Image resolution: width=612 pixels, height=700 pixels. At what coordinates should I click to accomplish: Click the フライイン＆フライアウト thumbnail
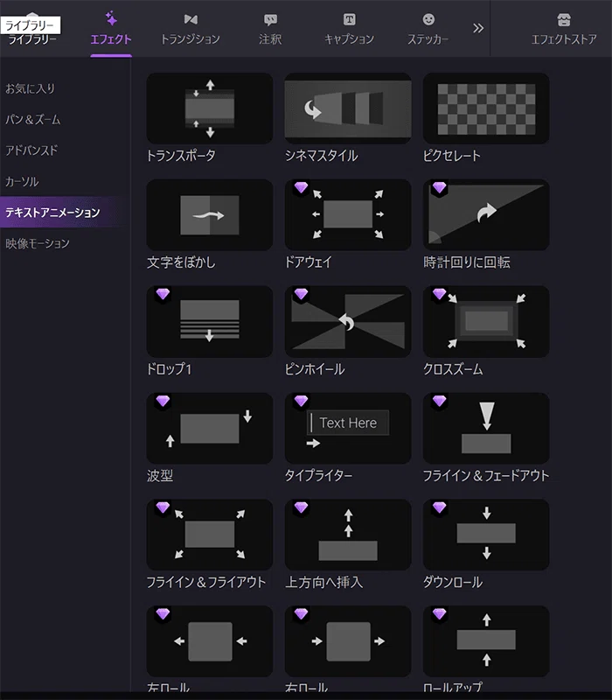tap(210, 535)
